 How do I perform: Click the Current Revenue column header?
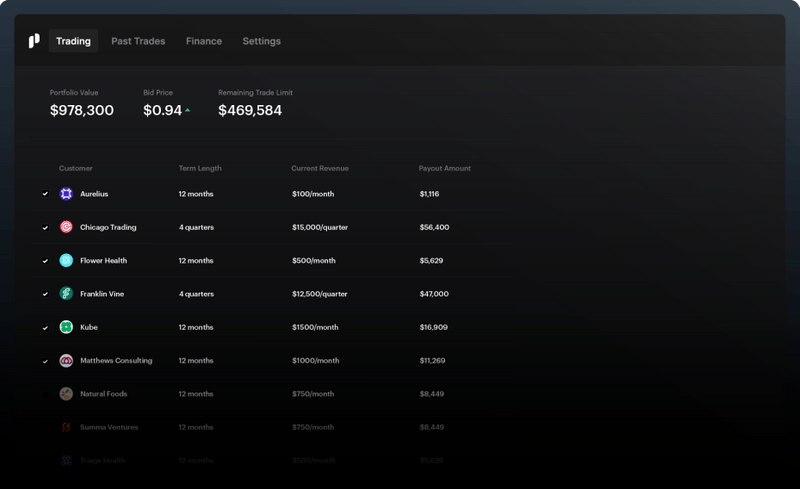(x=319, y=168)
